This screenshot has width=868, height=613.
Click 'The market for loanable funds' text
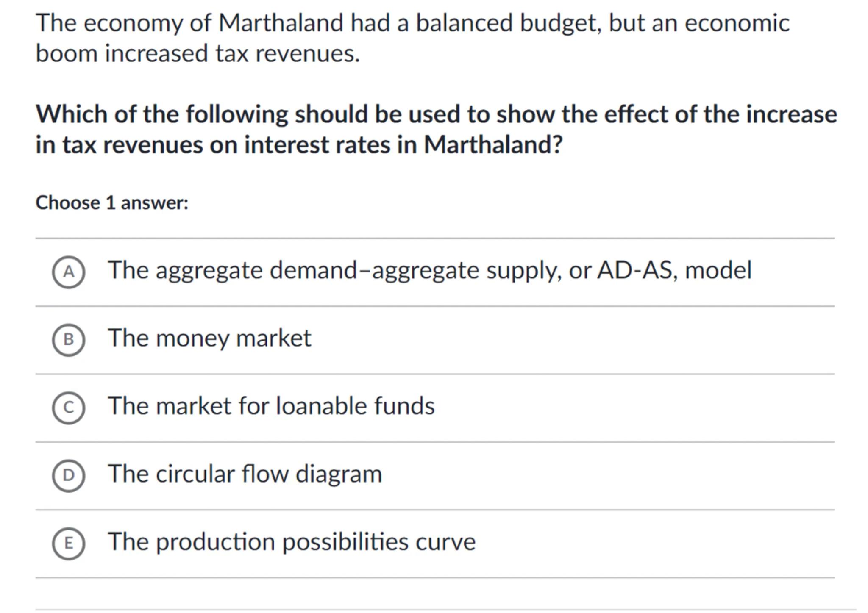pyautogui.click(x=271, y=406)
